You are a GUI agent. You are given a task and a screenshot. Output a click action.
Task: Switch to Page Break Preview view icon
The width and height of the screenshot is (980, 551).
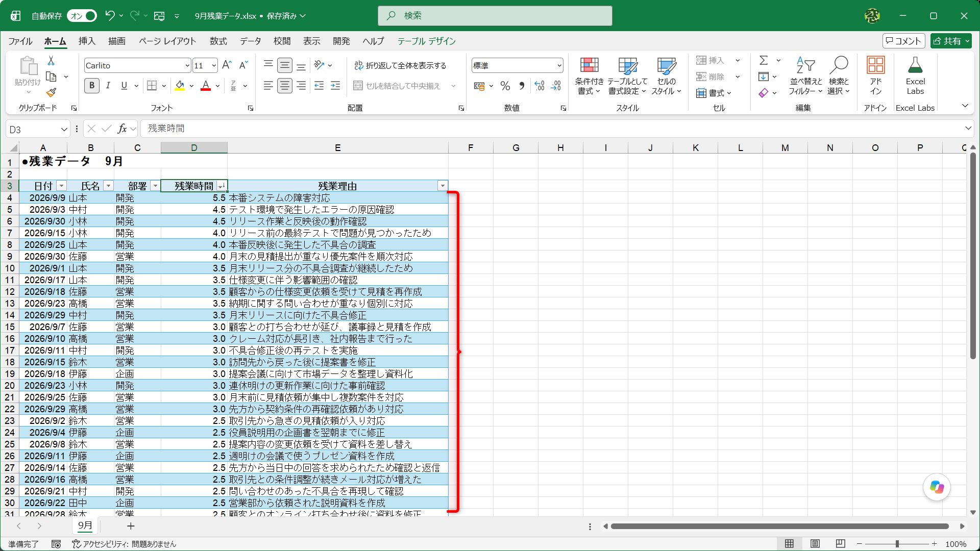tap(841, 544)
